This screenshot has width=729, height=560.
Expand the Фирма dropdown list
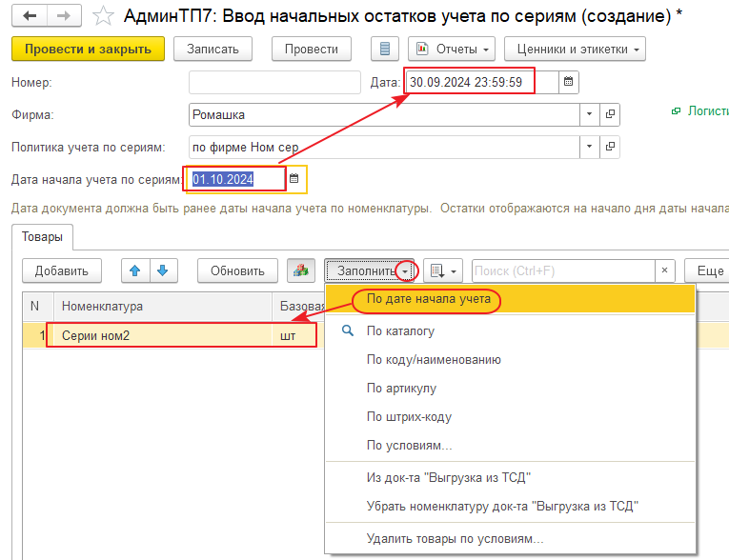590,114
